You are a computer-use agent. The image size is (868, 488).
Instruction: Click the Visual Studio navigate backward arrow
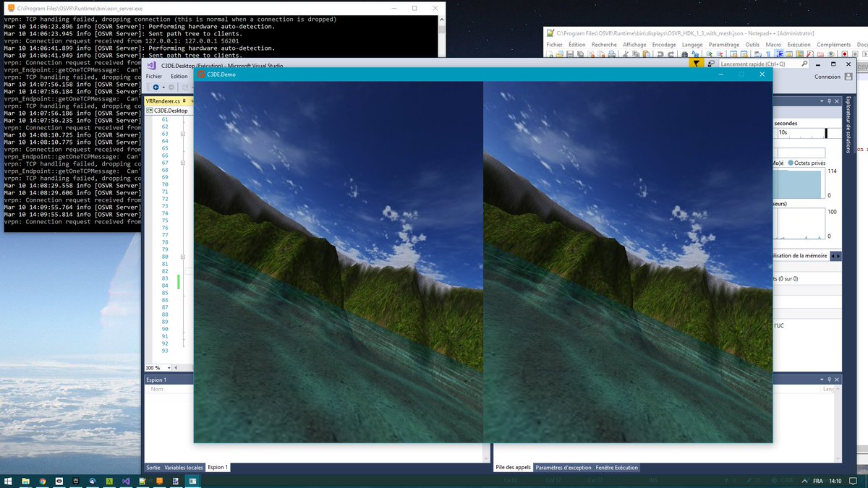pyautogui.click(x=156, y=87)
